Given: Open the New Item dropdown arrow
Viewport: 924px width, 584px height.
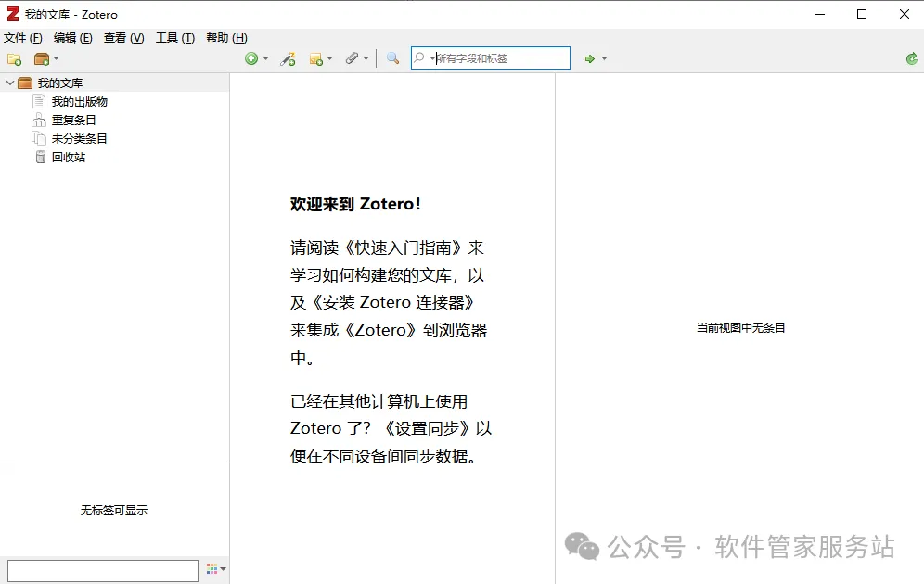Looking at the screenshot, I should [265, 58].
